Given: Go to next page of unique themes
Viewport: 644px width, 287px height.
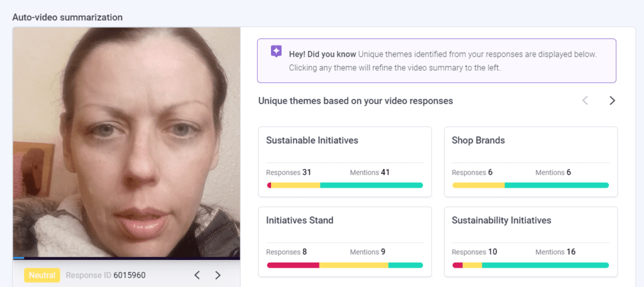Looking at the screenshot, I should coord(612,100).
